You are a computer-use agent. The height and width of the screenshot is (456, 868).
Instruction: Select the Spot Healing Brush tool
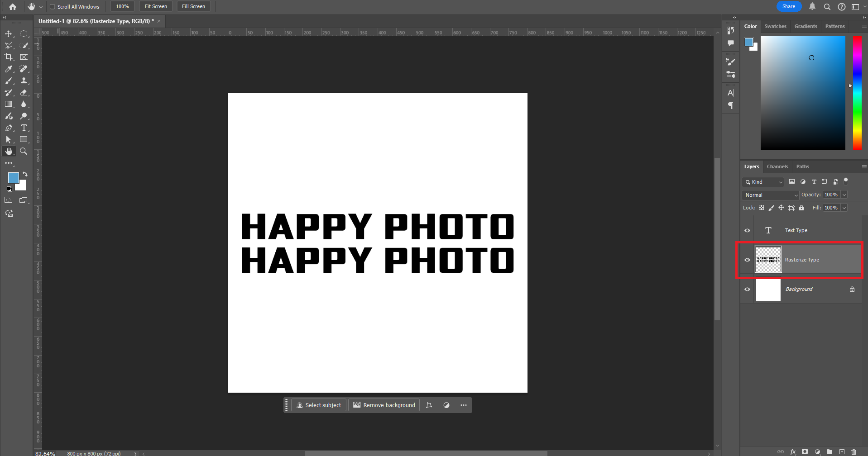pyautogui.click(x=24, y=69)
